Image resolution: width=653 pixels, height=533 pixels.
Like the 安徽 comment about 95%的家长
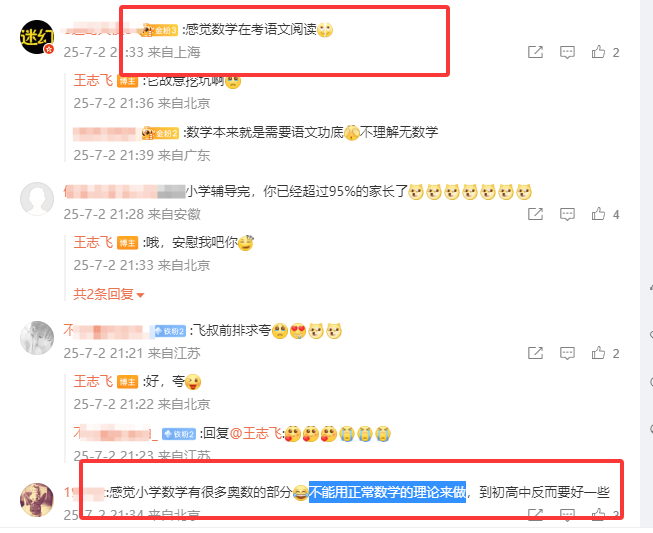click(598, 214)
